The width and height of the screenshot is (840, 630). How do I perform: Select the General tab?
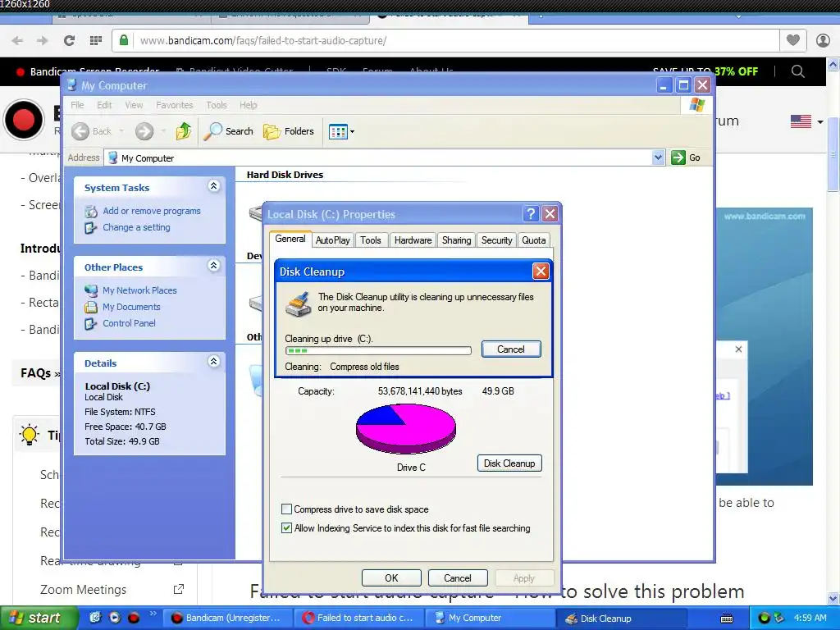[x=290, y=239]
